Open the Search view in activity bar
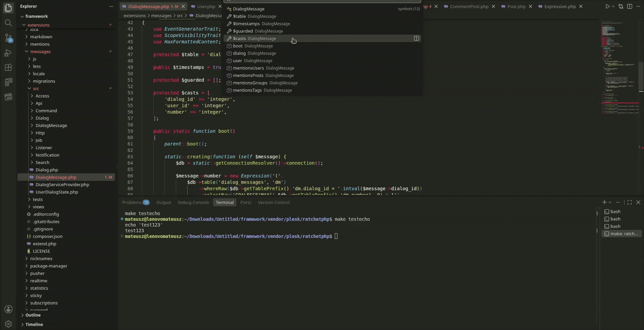Viewport: 644px width, 330px height. tap(8, 22)
